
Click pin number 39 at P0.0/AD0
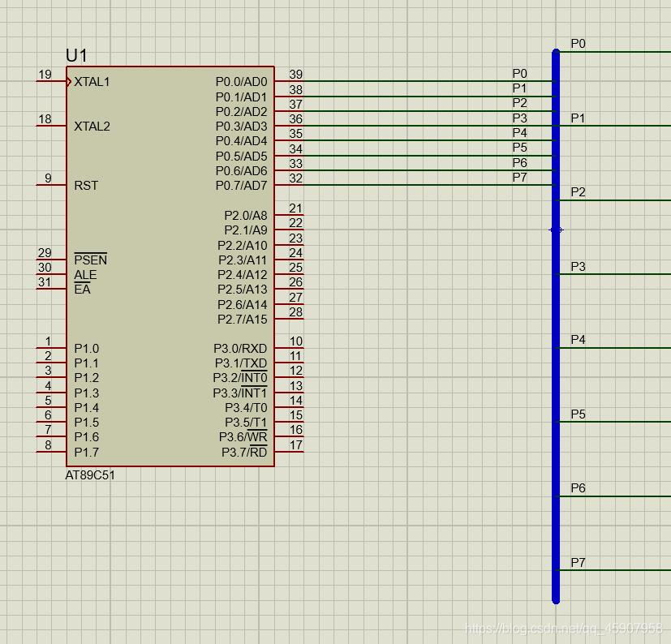[x=295, y=75]
